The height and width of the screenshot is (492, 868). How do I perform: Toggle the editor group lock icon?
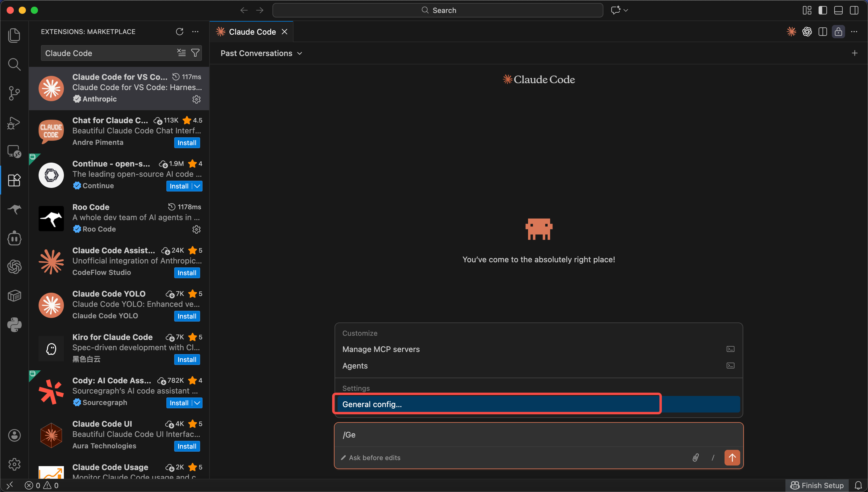tap(838, 31)
